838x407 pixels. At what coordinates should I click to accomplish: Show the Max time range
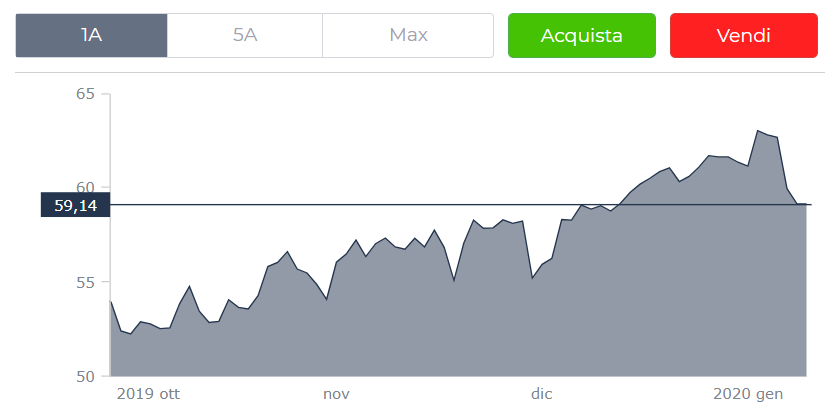click(408, 36)
